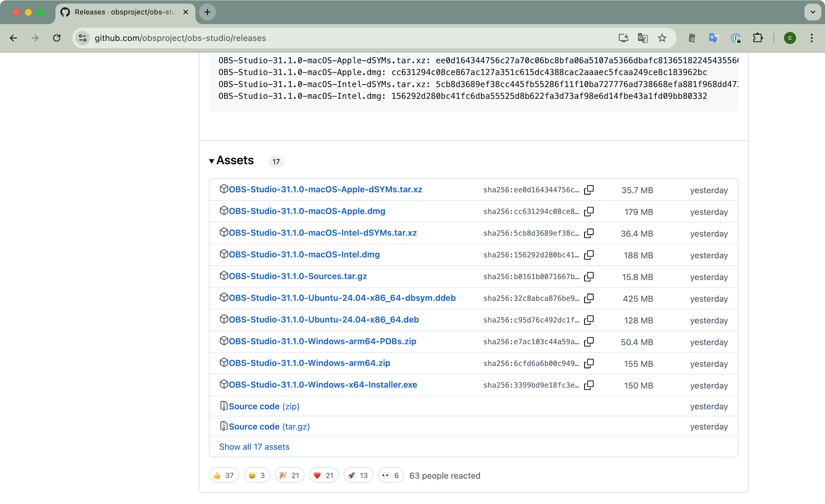
Task: Close the Releases tab
Action: 186,12
